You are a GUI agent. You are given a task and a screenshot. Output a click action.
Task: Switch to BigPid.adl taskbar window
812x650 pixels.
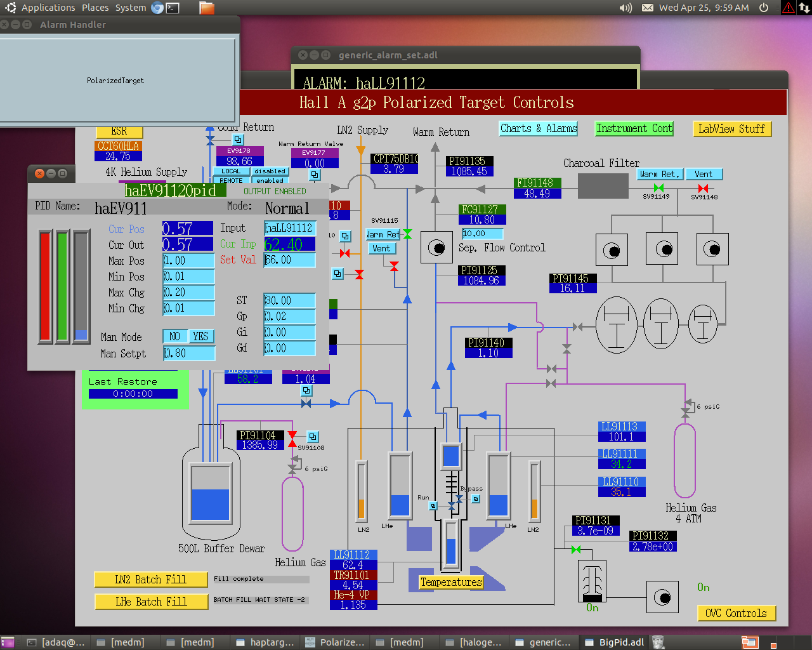(614, 642)
